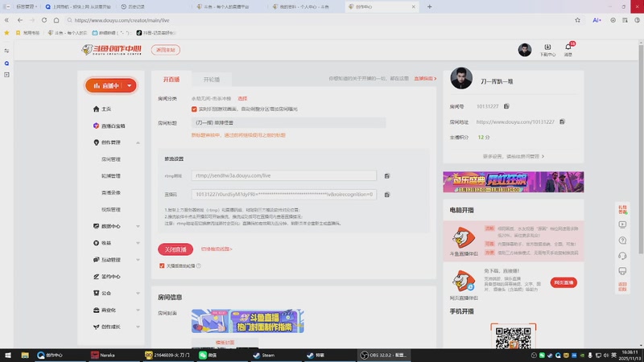Click the headset customer service icon
644x362 pixels.
[x=622, y=256]
